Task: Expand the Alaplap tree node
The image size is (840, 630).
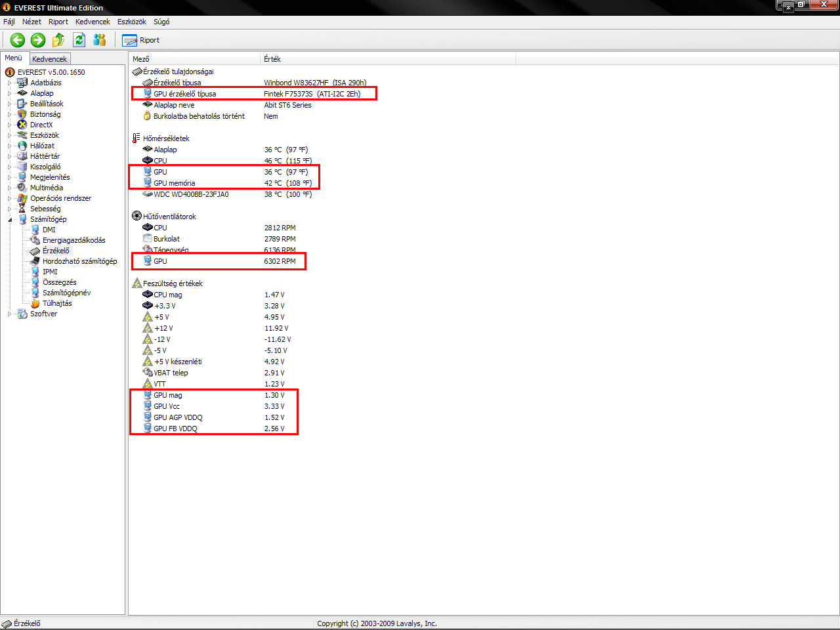Action: click(x=10, y=93)
